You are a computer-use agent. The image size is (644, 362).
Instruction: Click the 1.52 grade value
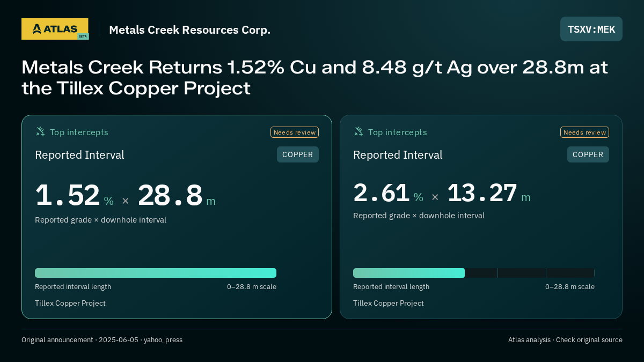point(68,195)
